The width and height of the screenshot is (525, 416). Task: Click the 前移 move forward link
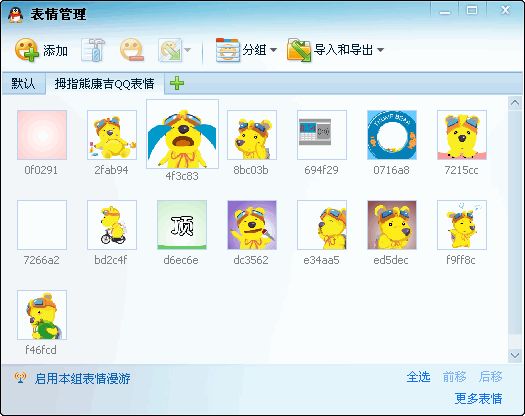pos(454,377)
